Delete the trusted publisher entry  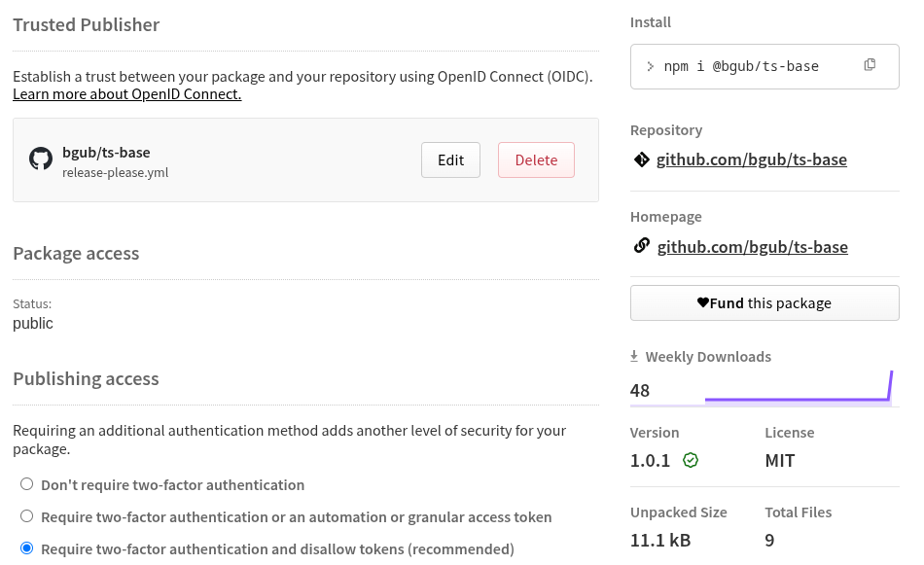pos(536,160)
